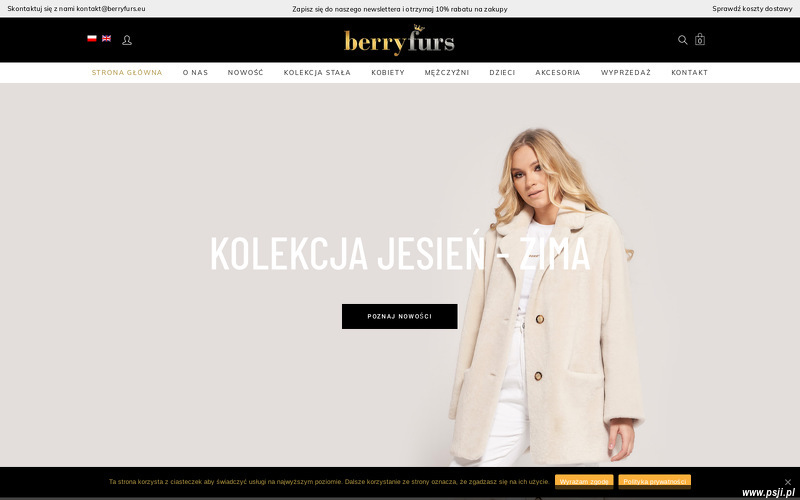
Task: Click the Sprawdź koszty dostawy link
Action: (x=752, y=9)
